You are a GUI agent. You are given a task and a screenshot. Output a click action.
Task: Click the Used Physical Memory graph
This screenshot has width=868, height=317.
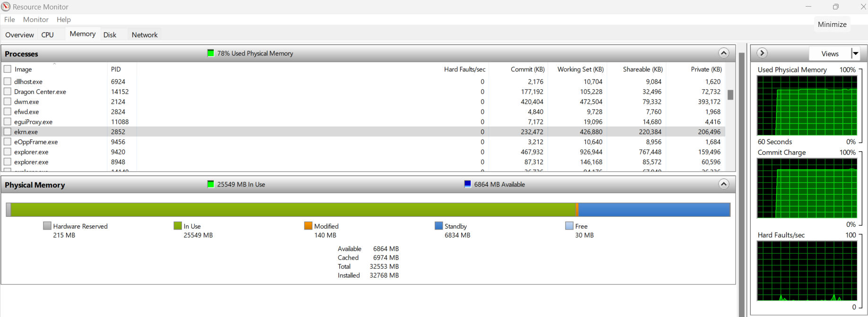pyautogui.click(x=807, y=106)
